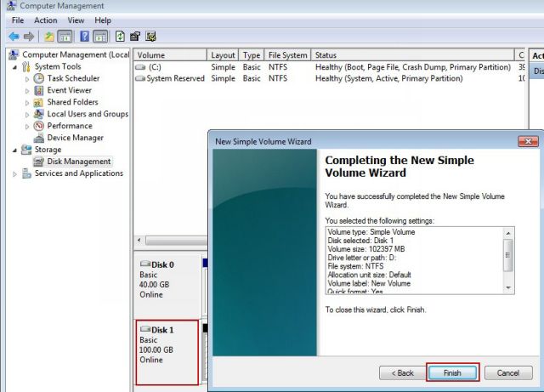The image size is (544, 392).
Task: Collapse the Storage tree node
Action: click(x=15, y=151)
